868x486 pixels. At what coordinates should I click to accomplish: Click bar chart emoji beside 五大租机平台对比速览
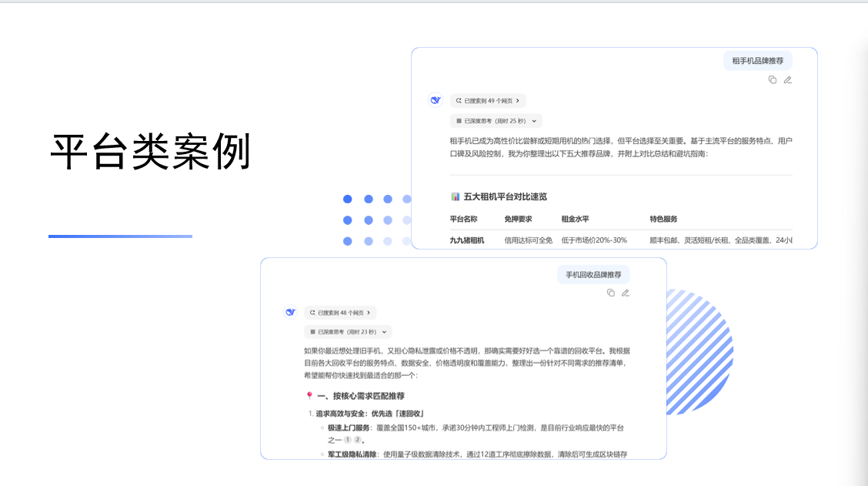coord(455,197)
